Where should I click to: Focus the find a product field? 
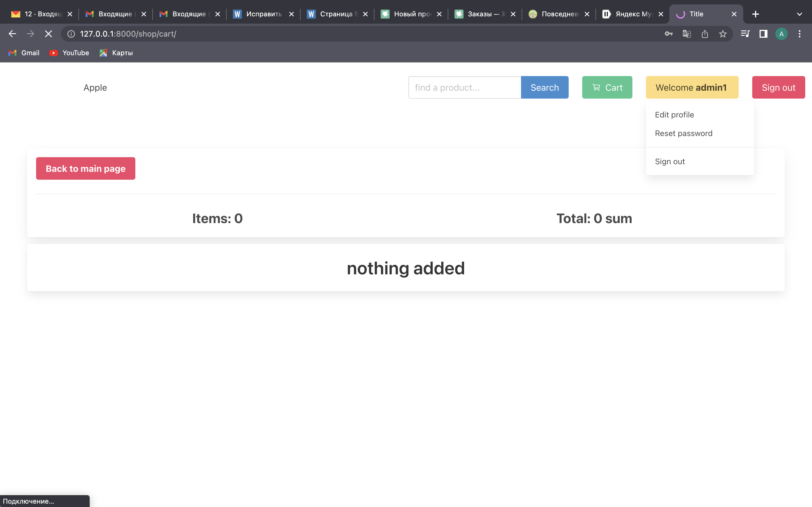click(x=464, y=88)
